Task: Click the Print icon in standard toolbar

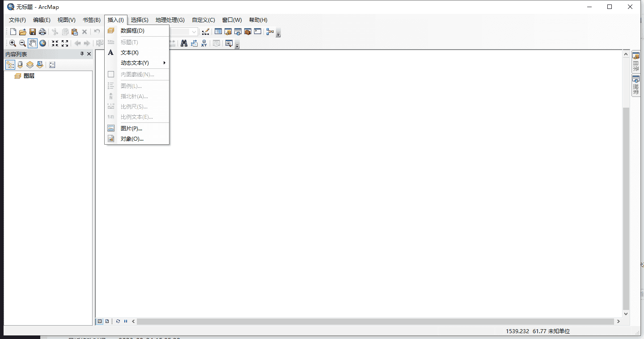Action: click(x=42, y=32)
